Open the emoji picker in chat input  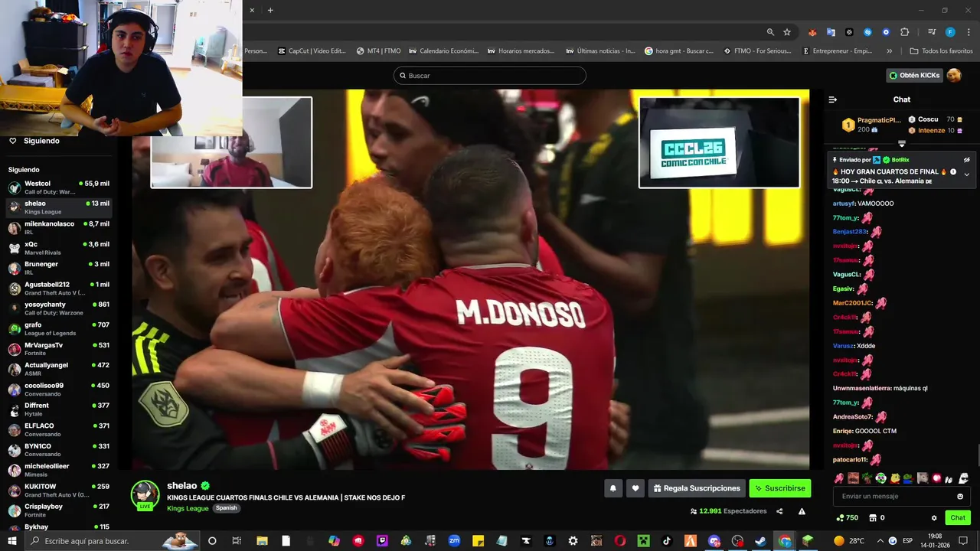click(960, 497)
